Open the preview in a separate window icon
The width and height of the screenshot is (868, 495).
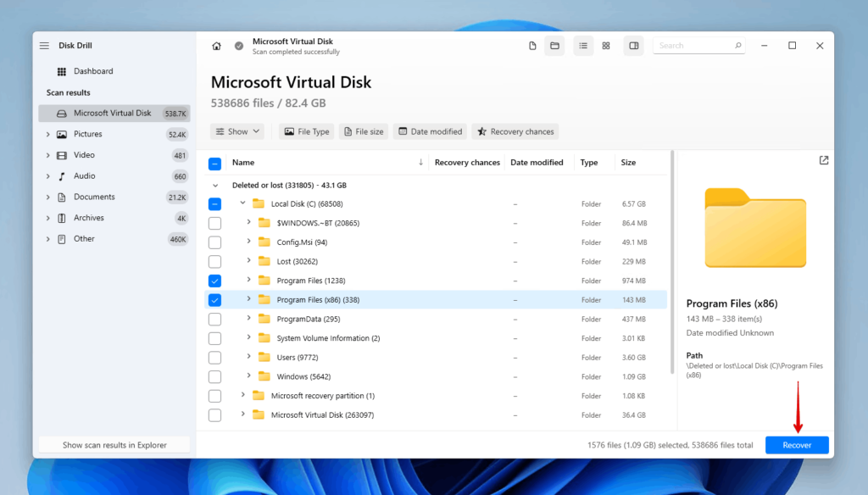(823, 159)
